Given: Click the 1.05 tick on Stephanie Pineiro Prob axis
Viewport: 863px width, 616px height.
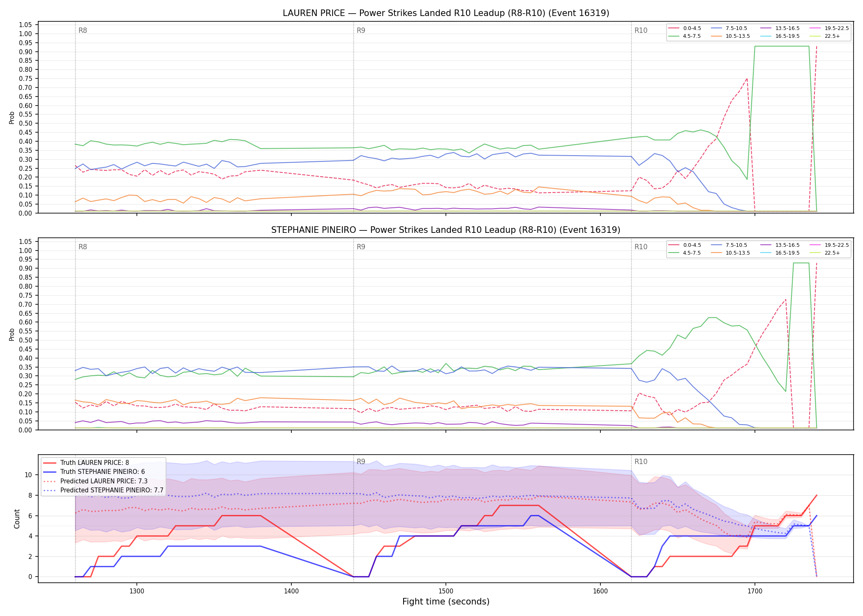Looking at the screenshot, I should coord(25,241).
